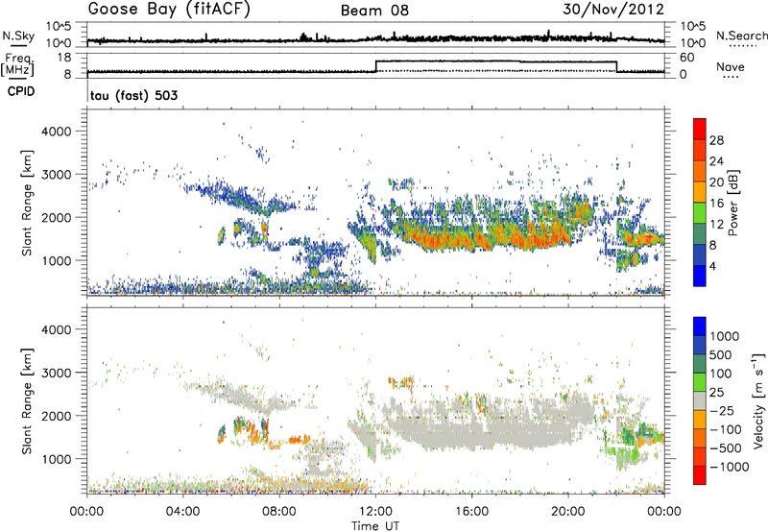Select Power colorbar segment between 24 and 28
768x532 pixels.
point(700,150)
